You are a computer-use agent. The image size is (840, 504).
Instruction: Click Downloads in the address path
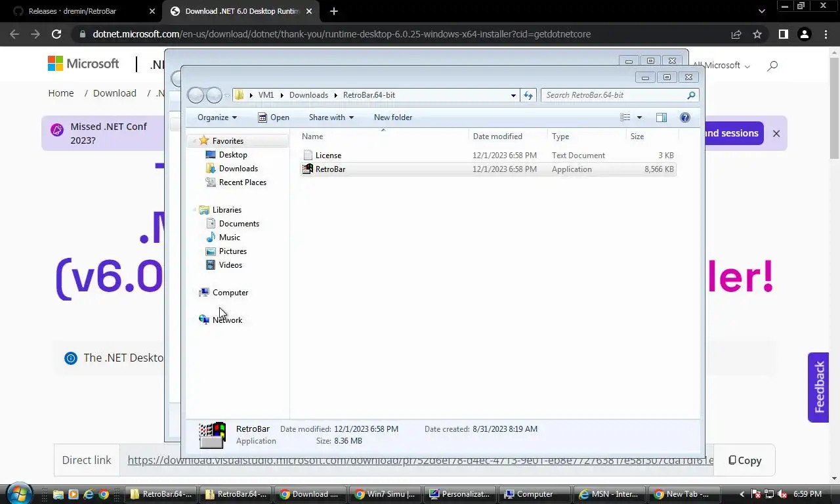[x=308, y=95]
